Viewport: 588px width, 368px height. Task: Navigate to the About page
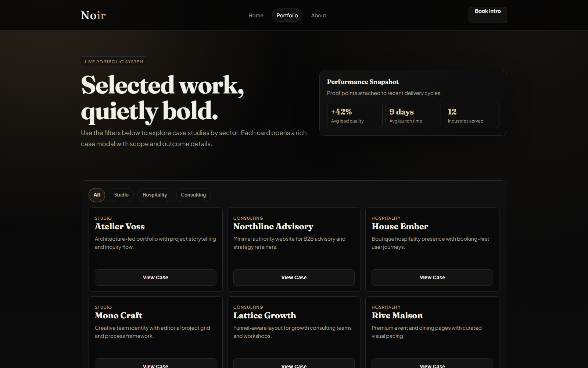pos(318,15)
